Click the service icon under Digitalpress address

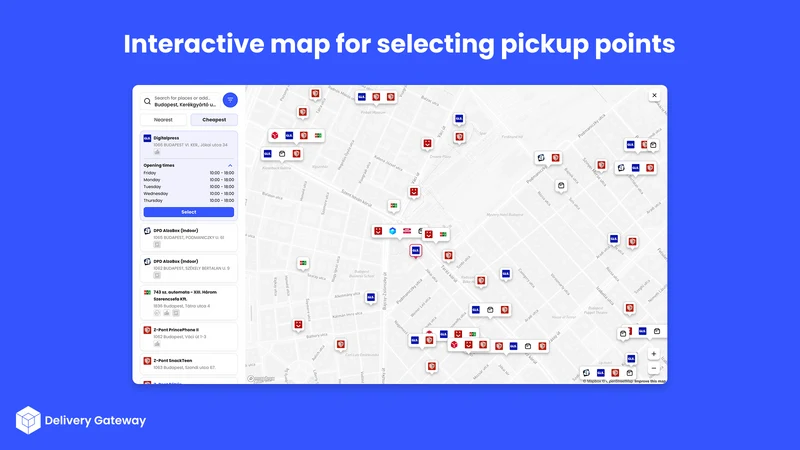coord(157,152)
